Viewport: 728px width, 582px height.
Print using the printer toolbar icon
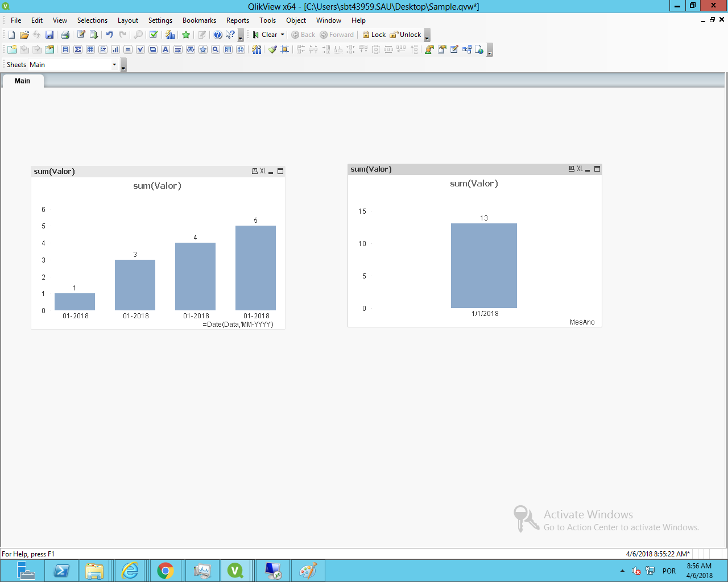[x=65, y=35]
